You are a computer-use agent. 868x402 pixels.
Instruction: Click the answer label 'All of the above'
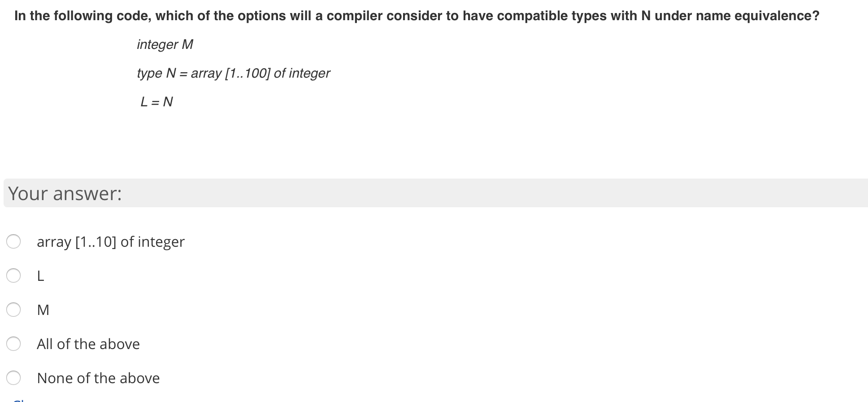[88, 344]
